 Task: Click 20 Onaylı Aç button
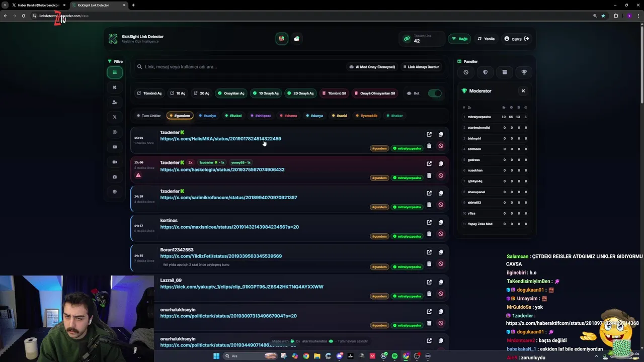pos(300,93)
